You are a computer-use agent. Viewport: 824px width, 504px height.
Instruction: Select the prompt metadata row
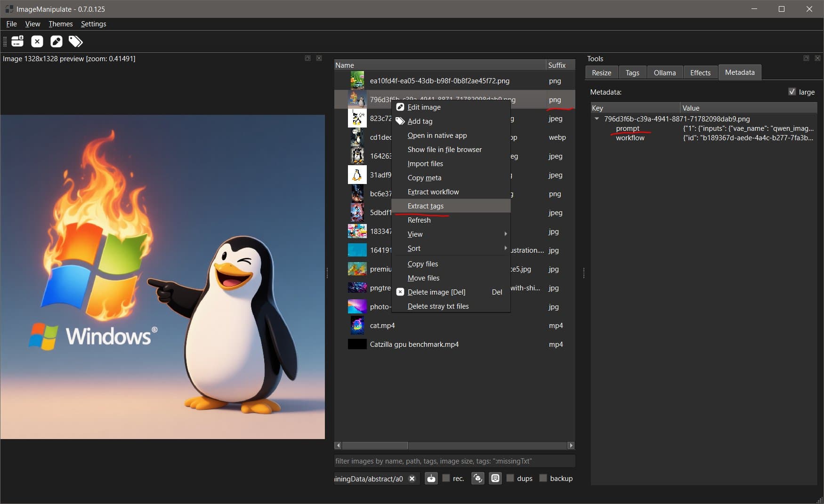pos(704,128)
